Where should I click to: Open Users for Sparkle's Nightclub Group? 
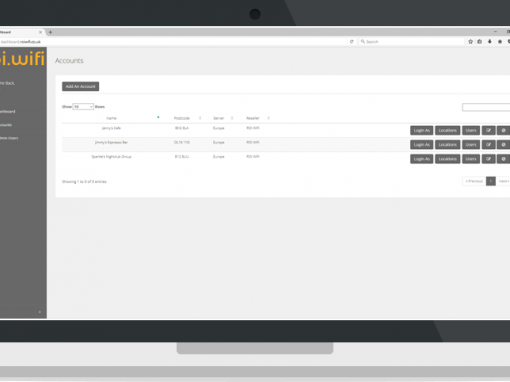[471, 159]
